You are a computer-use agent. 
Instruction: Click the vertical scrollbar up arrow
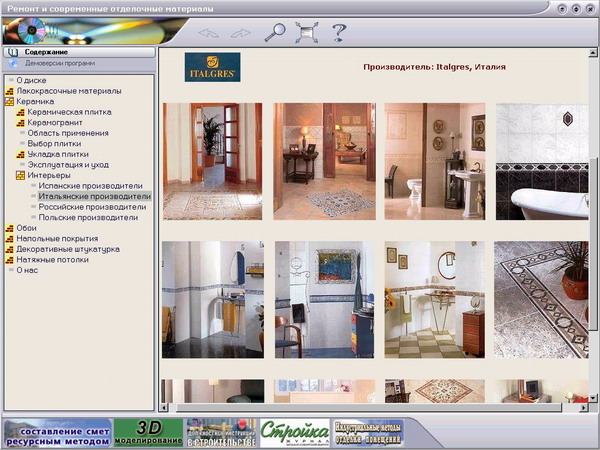click(x=593, y=52)
